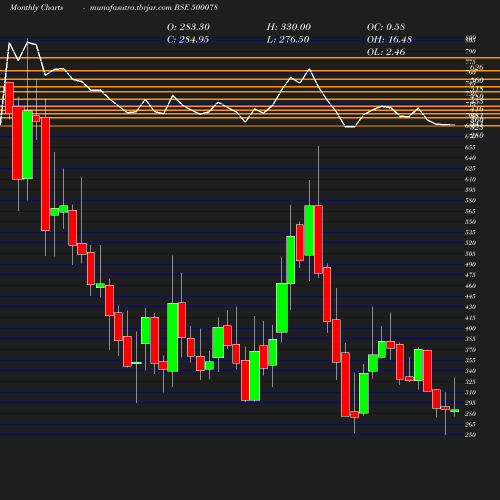Click the 370 price axis label
The width and height of the screenshot is (500, 500).
470,350
